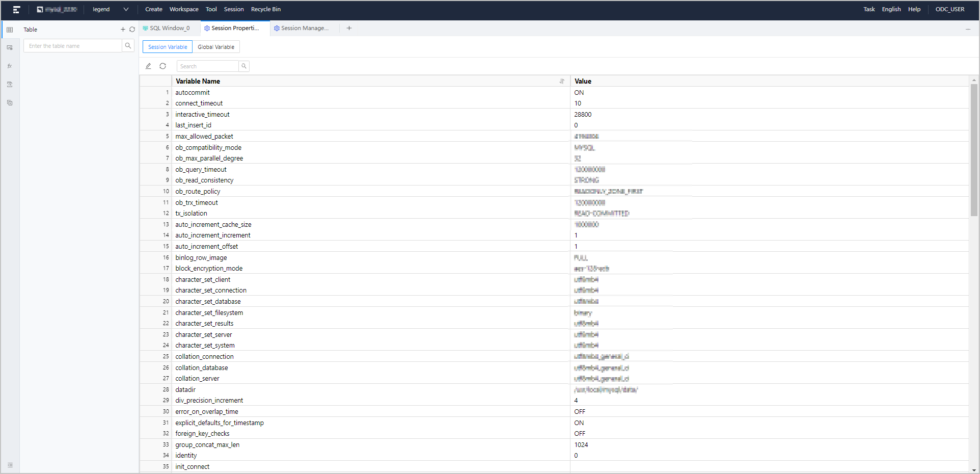Viewport: 980px width, 474px height.
Task: Switch interface language via English link
Action: [x=891, y=9]
